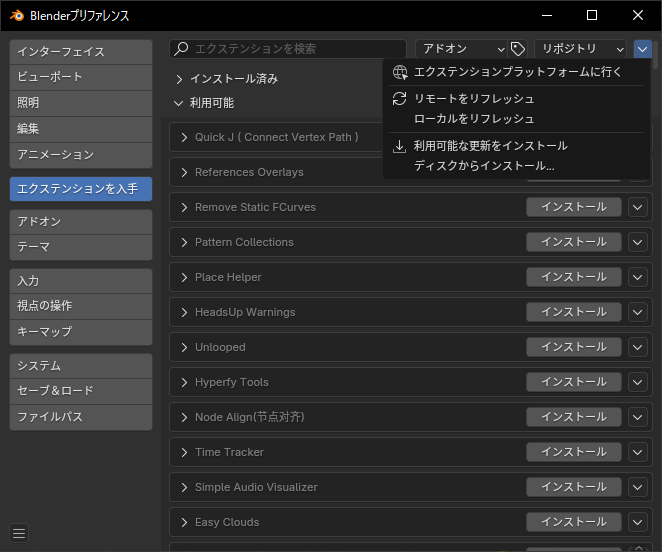Viewport: 662px width, 552px height.
Task: Switch to 編集 preferences tab
Action: pos(81,129)
